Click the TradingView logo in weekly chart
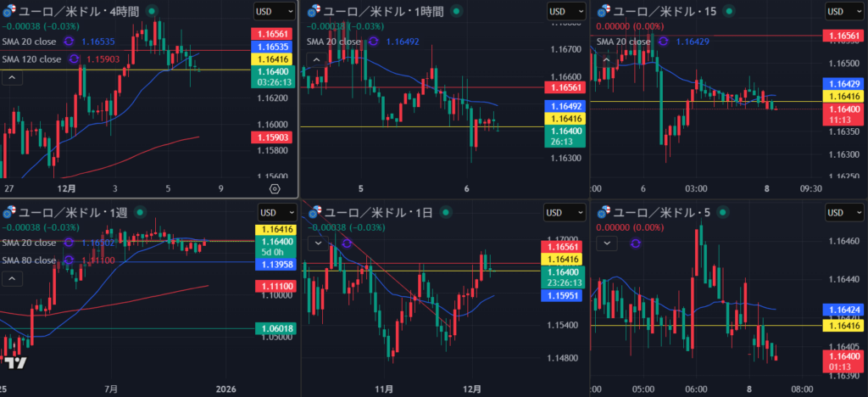Image resolution: width=868 pixels, height=397 pixels. pos(14,363)
